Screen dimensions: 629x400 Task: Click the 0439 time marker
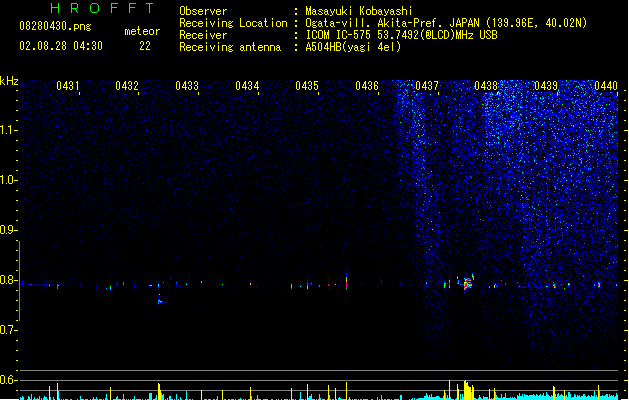(x=546, y=86)
